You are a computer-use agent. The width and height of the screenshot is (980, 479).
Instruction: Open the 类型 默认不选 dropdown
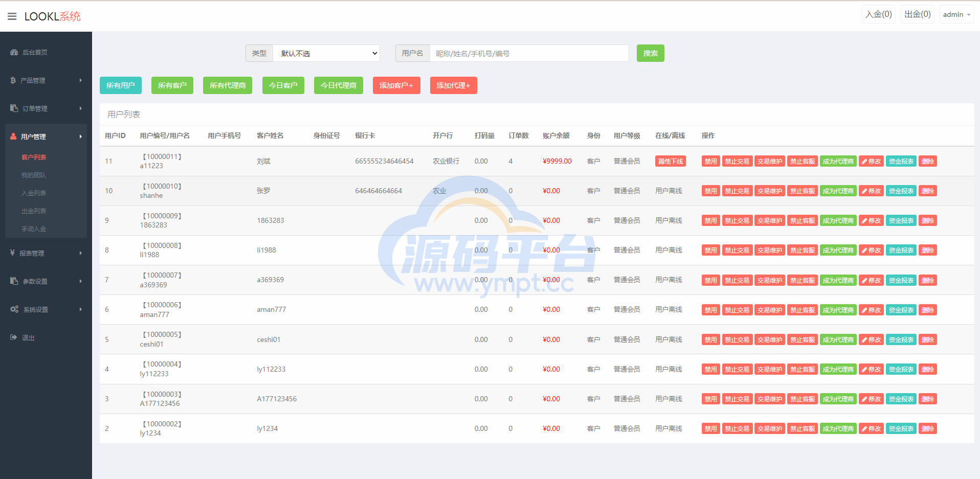(x=326, y=53)
